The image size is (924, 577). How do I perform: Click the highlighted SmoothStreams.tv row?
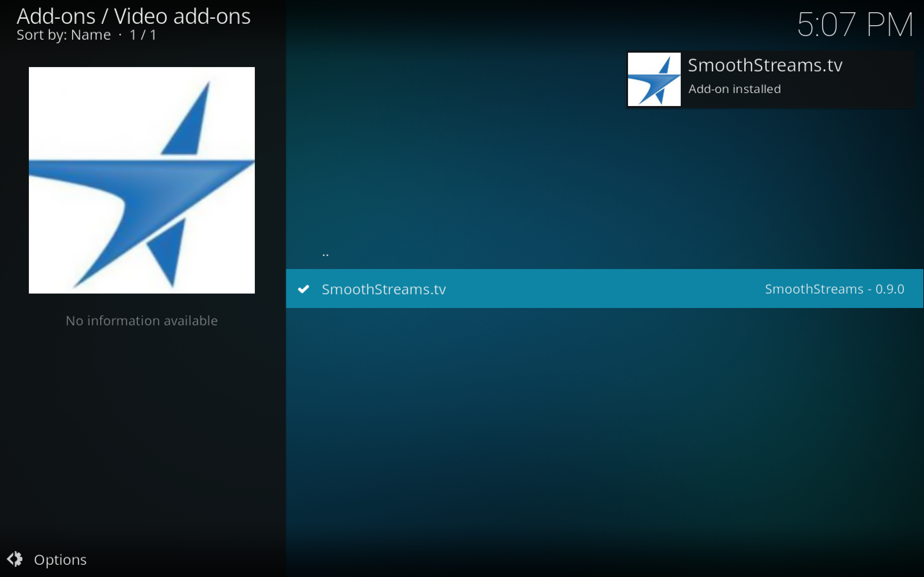603,289
